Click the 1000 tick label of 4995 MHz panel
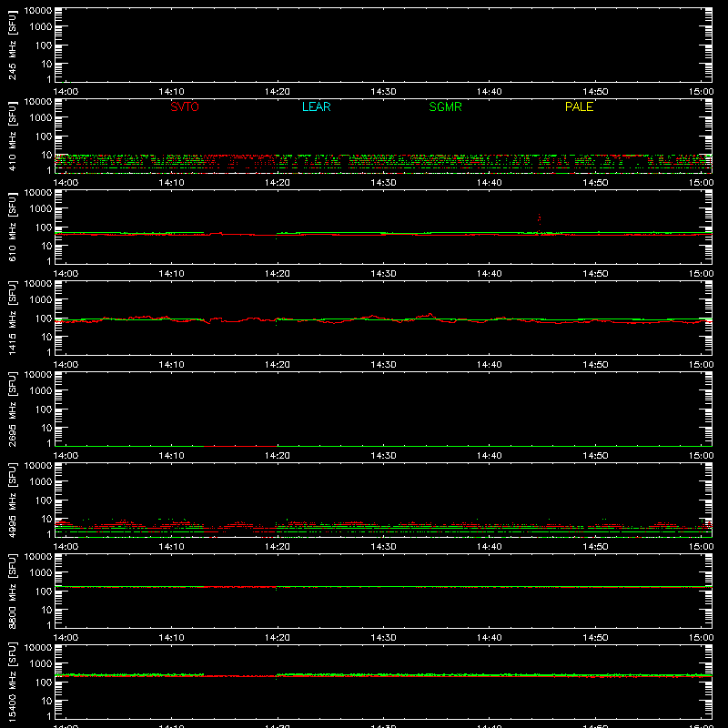 41,482
